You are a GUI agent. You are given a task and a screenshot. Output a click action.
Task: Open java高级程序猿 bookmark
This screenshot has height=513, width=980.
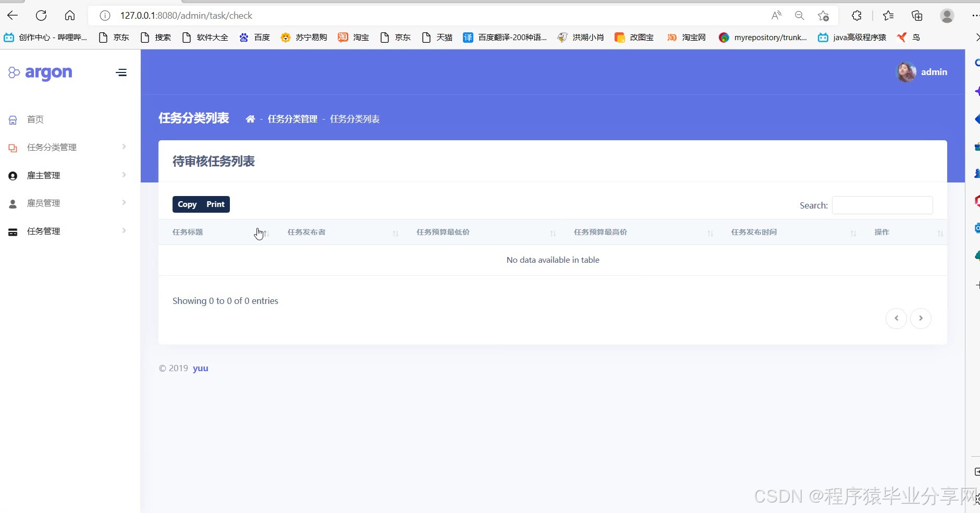coord(852,38)
